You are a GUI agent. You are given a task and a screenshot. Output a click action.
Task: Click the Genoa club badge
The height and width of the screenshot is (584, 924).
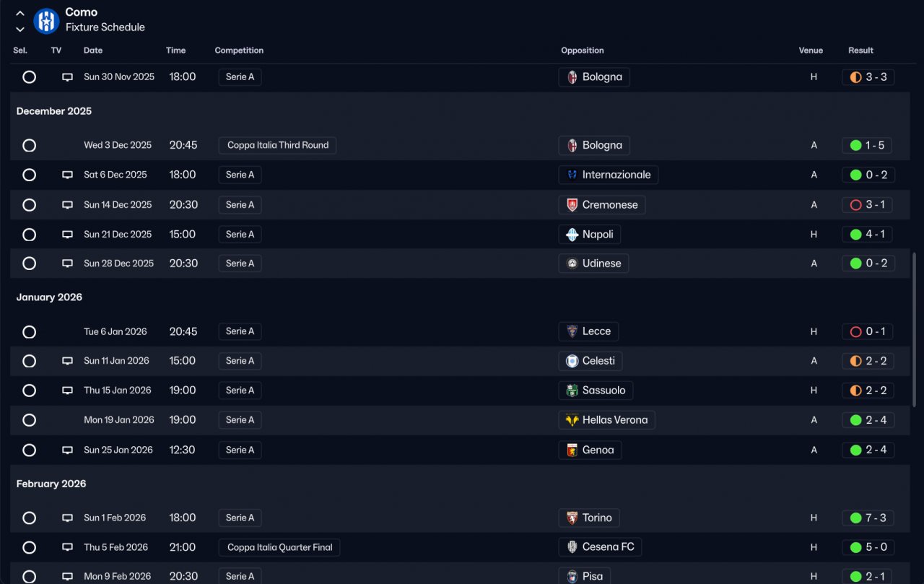[572, 450]
